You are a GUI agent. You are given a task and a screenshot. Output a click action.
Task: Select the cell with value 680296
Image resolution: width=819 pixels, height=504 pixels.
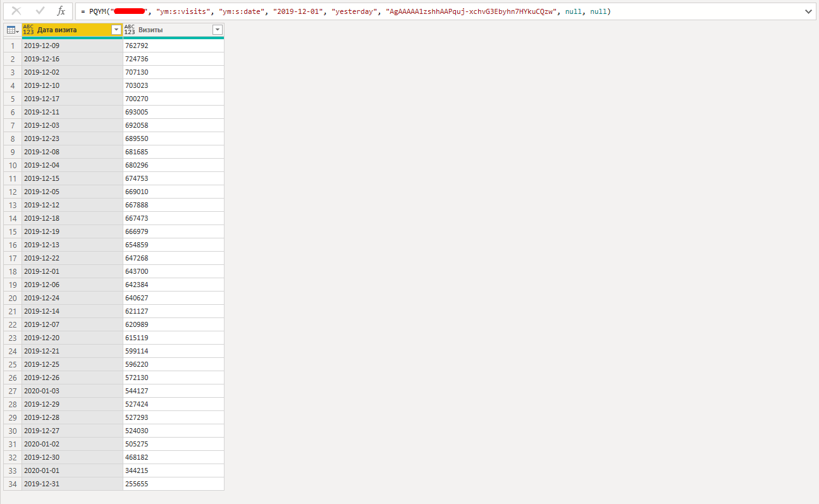pyautogui.click(x=173, y=165)
